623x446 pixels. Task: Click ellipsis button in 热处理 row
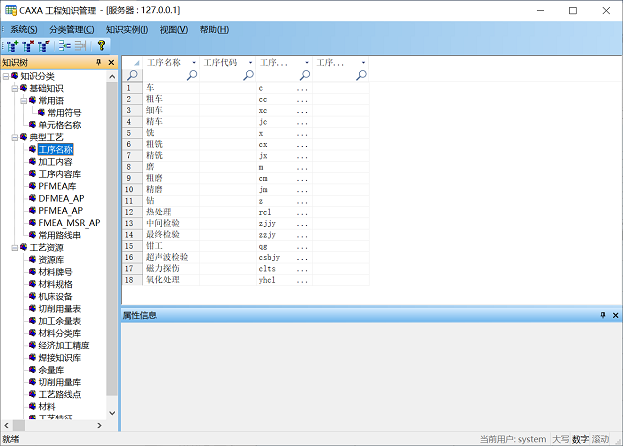(x=302, y=212)
